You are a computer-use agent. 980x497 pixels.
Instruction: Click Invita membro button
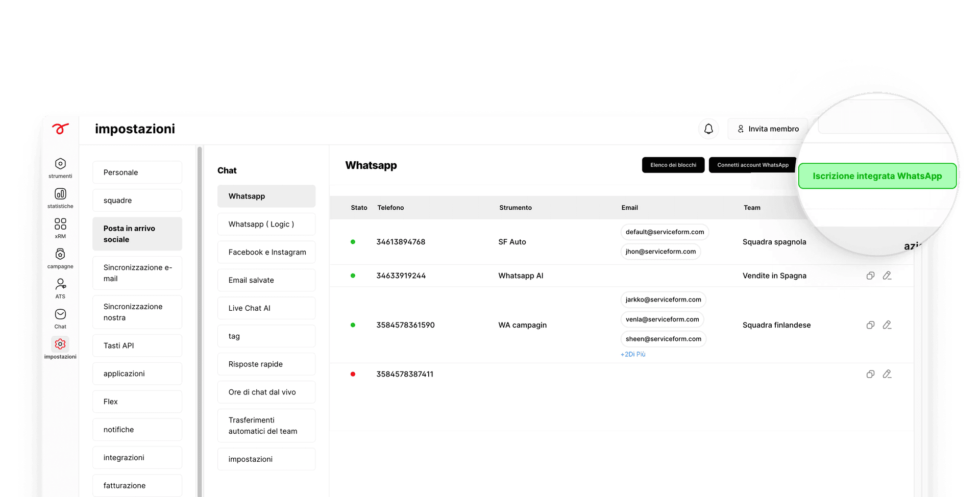[768, 129]
